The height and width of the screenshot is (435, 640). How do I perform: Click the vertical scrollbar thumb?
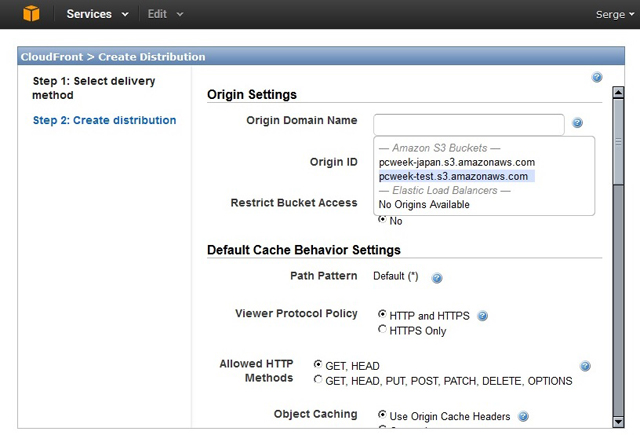pos(618,142)
